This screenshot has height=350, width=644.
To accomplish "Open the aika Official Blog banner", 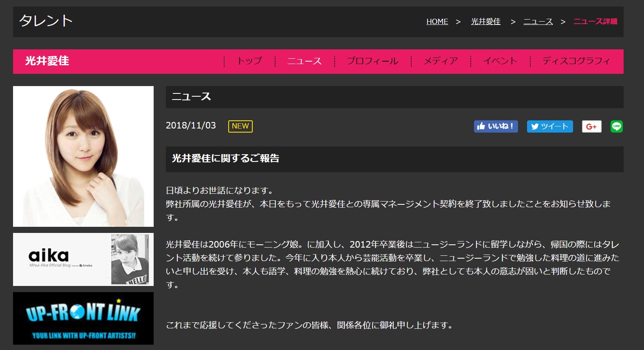I will coord(83,259).
